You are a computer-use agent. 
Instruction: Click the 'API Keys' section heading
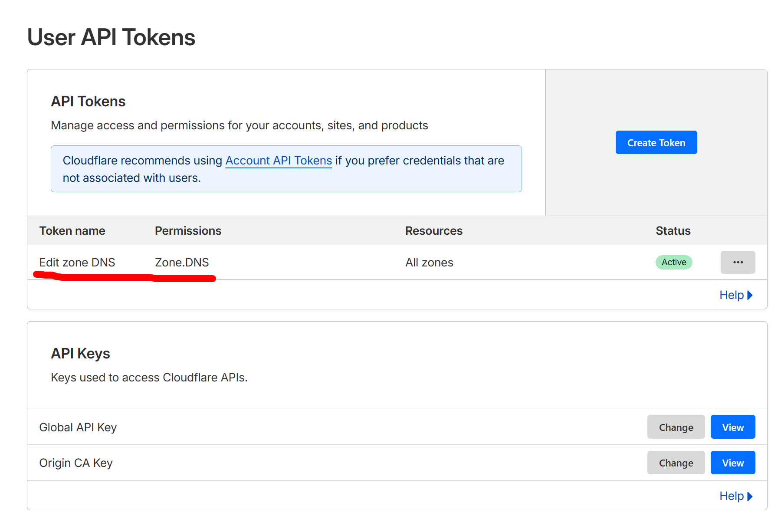(80, 354)
